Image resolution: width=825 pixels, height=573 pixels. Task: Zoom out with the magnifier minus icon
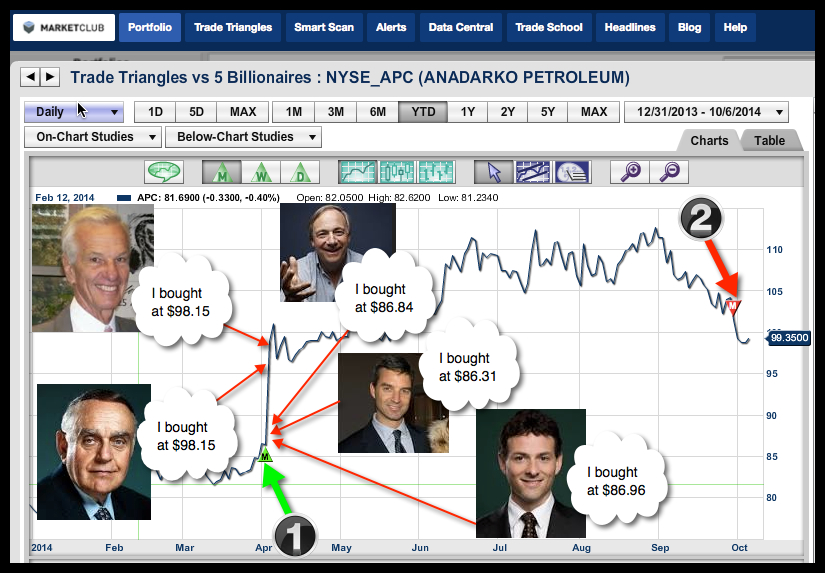(x=669, y=172)
